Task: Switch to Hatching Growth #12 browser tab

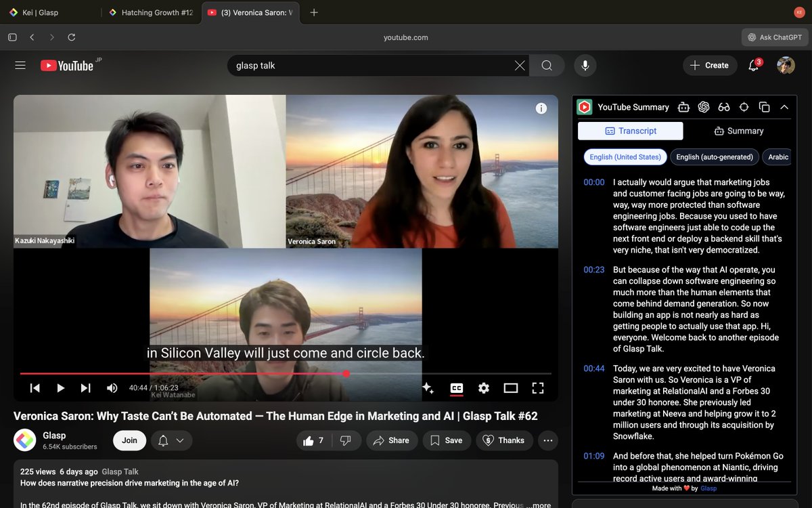Action: click(x=151, y=12)
